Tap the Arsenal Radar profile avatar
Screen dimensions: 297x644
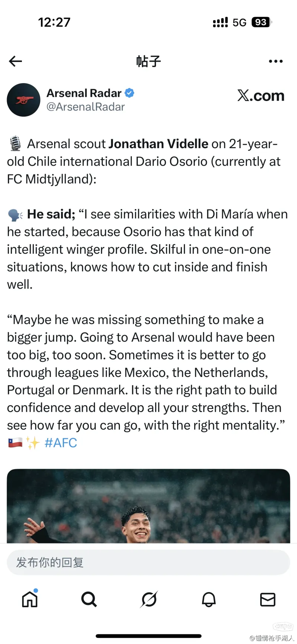click(x=24, y=100)
